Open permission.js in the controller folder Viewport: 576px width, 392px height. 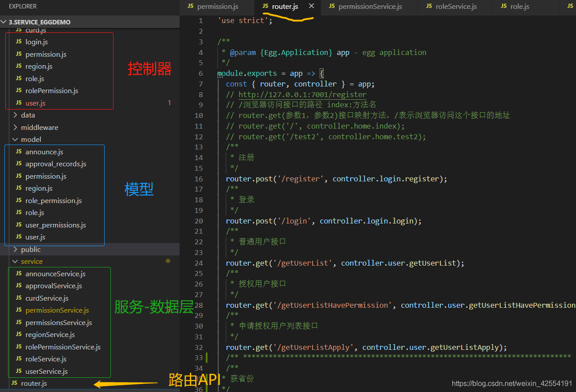[x=46, y=54]
